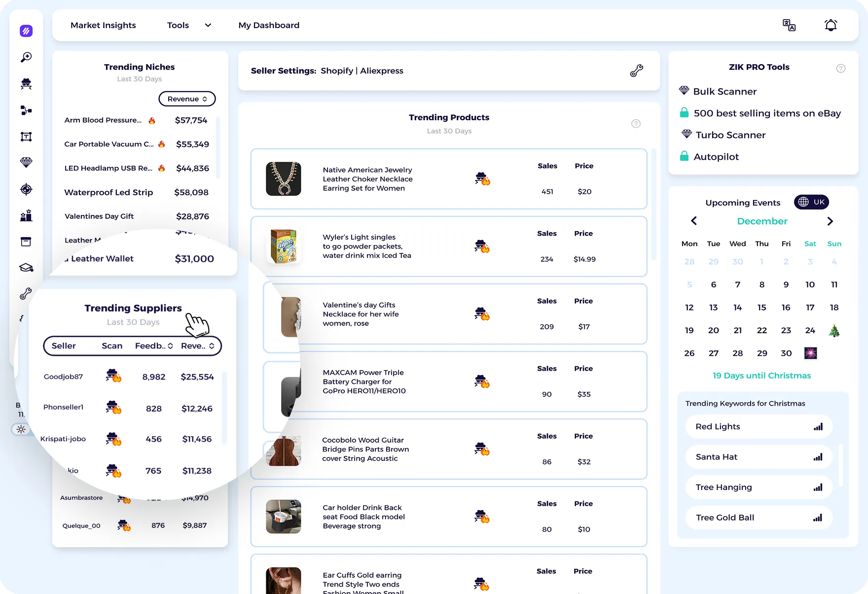Screen dimensions: 868x594
Task: Scan the Car holder Drink Back product
Action: [x=482, y=517]
